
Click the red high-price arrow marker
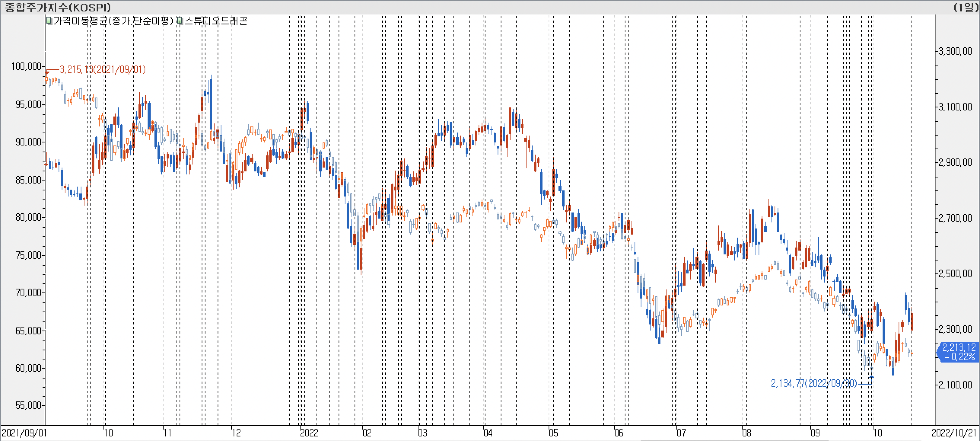(47, 72)
